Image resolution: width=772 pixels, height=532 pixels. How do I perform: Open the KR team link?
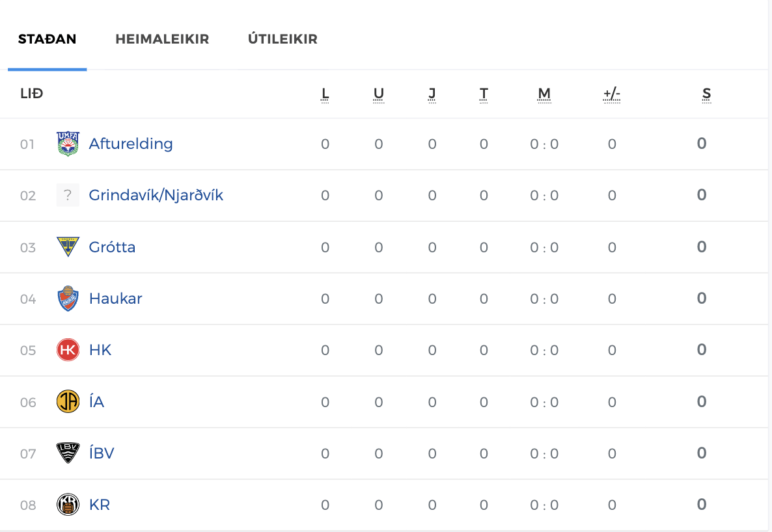(100, 505)
